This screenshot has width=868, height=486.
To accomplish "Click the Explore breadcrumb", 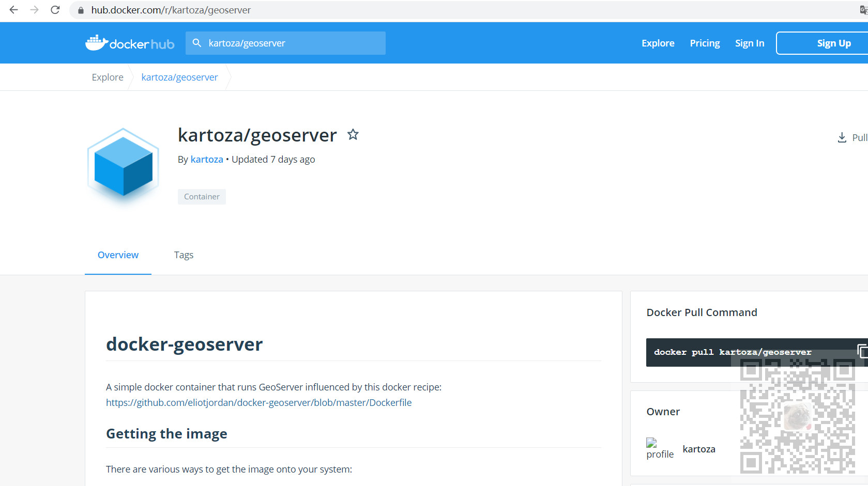I will tap(108, 77).
